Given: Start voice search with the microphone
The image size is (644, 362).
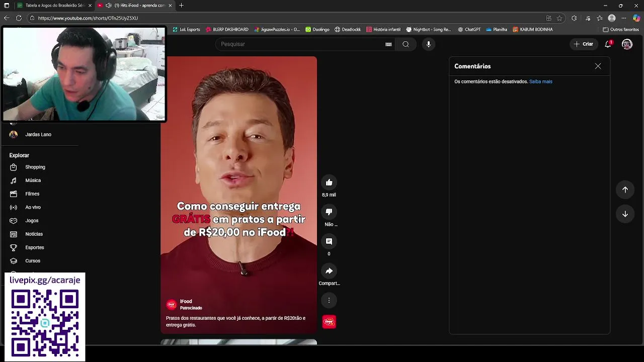Looking at the screenshot, I should tap(429, 44).
